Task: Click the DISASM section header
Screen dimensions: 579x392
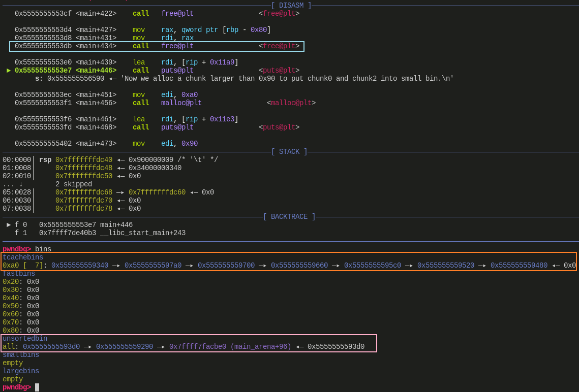Action: 291,6
